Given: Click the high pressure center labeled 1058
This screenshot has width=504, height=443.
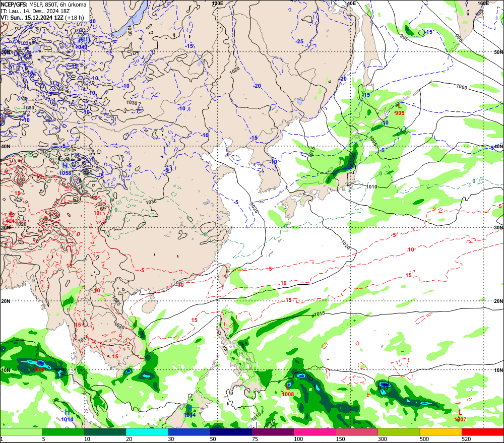Looking at the screenshot, I should 65,169.
